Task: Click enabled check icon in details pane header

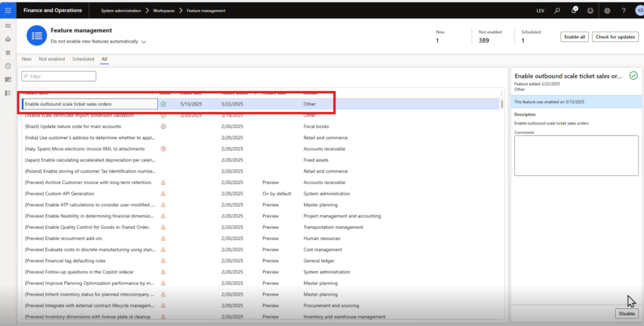Action: pyautogui.click(x=634, y=75)
